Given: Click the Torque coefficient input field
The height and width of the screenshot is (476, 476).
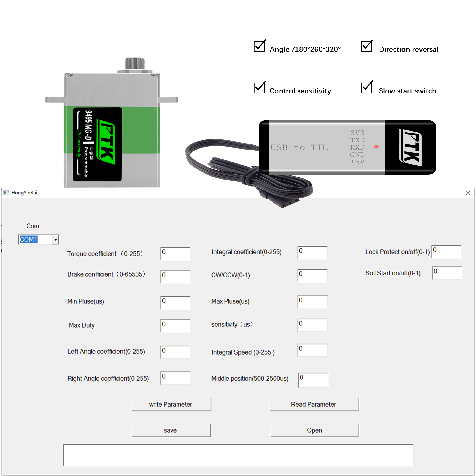Looking at the screenshot, I should 175,253.
